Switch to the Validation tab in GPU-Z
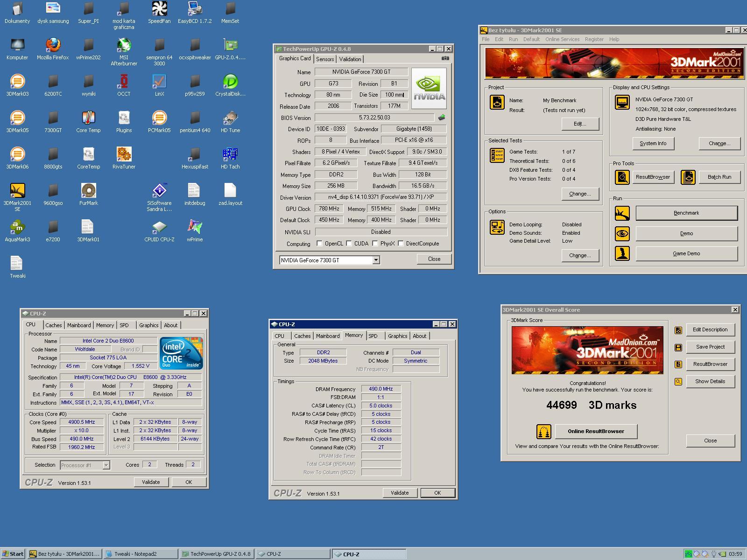Image resolution: width=747 pixels, height=560 pixels. click(x=350, y=59)
